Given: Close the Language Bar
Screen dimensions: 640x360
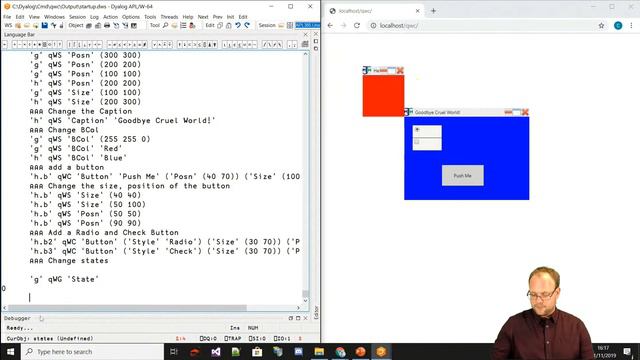Looking at the screenshot, I should point(305,35).
